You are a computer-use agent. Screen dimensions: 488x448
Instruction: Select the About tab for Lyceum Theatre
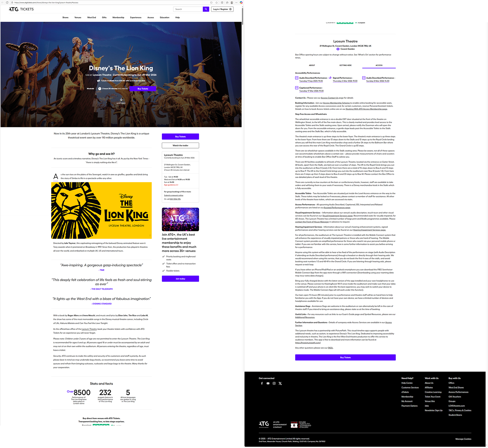point(312,65)
